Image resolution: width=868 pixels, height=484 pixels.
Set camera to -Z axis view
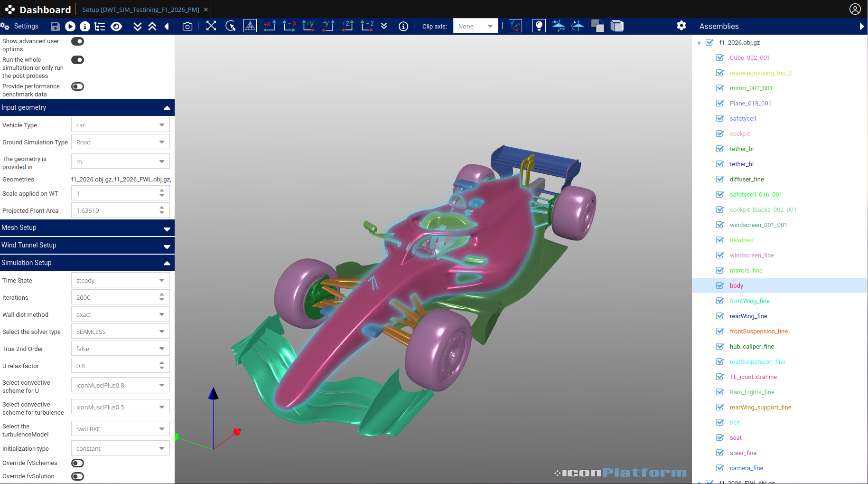[x=367, y=26]
